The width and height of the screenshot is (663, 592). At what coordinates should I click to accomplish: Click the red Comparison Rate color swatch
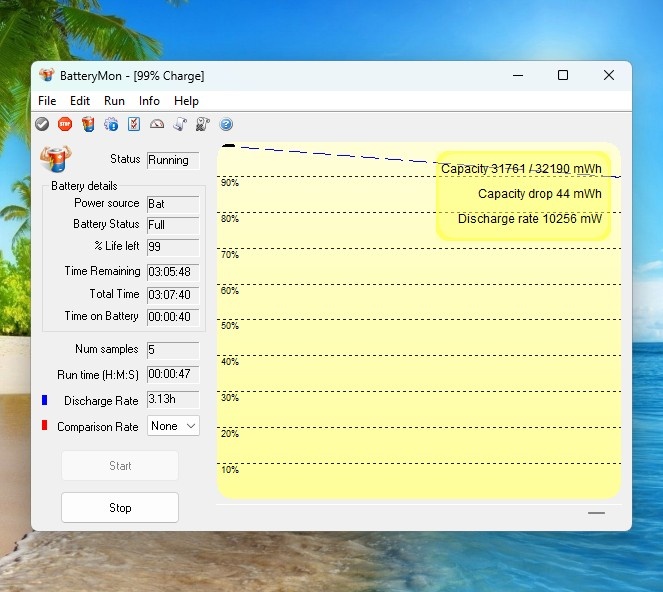click(x=45, y=426)
